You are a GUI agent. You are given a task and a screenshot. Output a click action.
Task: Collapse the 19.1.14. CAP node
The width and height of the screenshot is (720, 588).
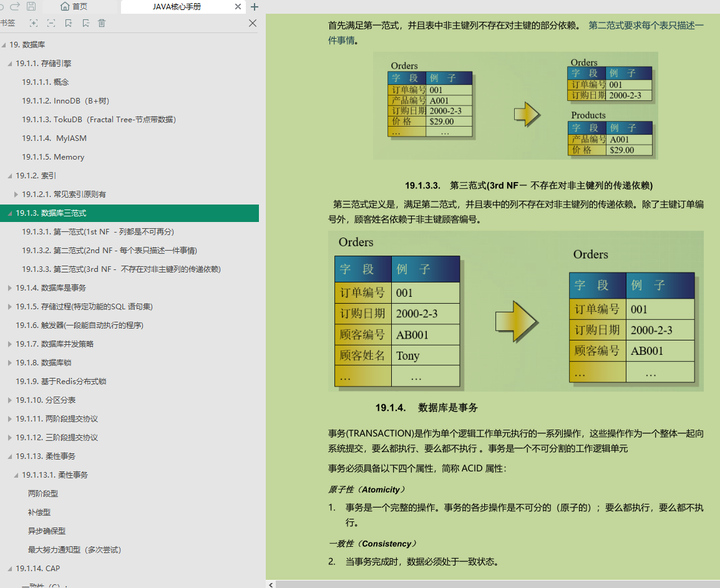pos(10,569)
